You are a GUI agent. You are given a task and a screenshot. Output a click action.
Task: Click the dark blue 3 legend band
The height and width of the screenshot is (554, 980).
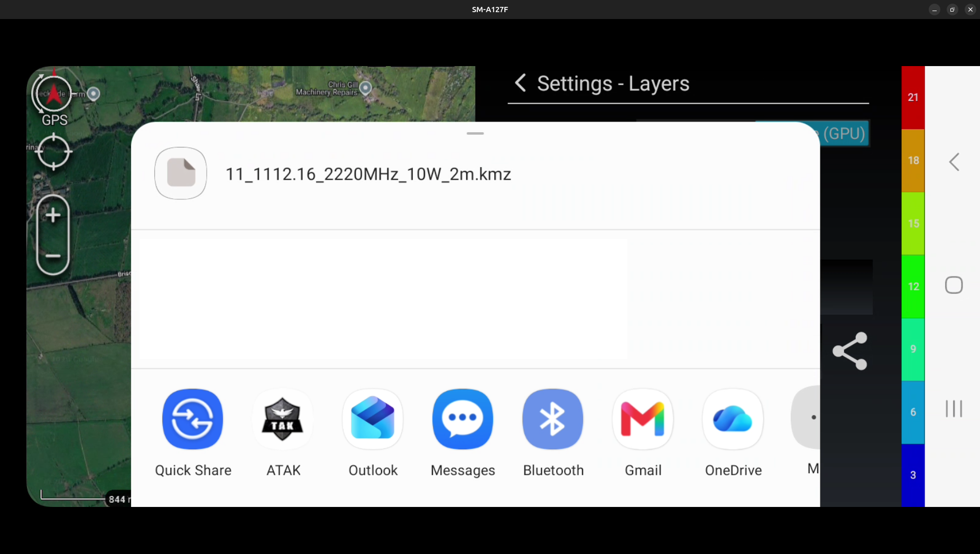coord(913,475)
